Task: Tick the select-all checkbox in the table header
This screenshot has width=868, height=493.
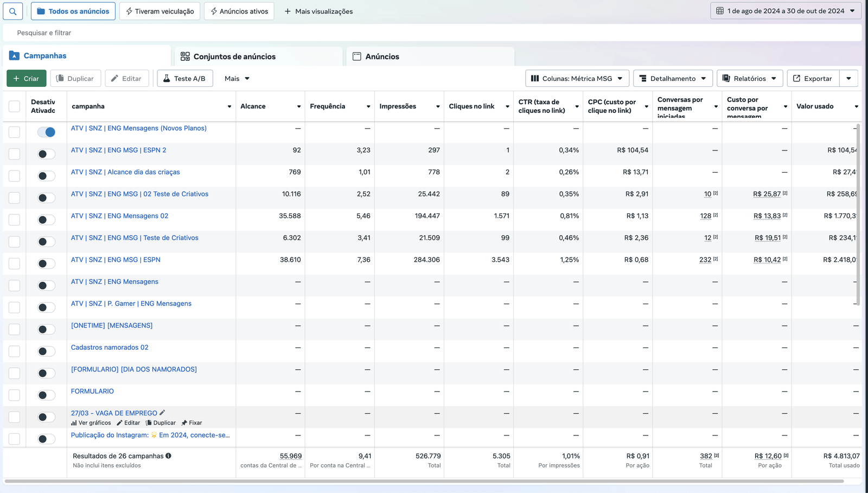Action: (x=15, y=106)
